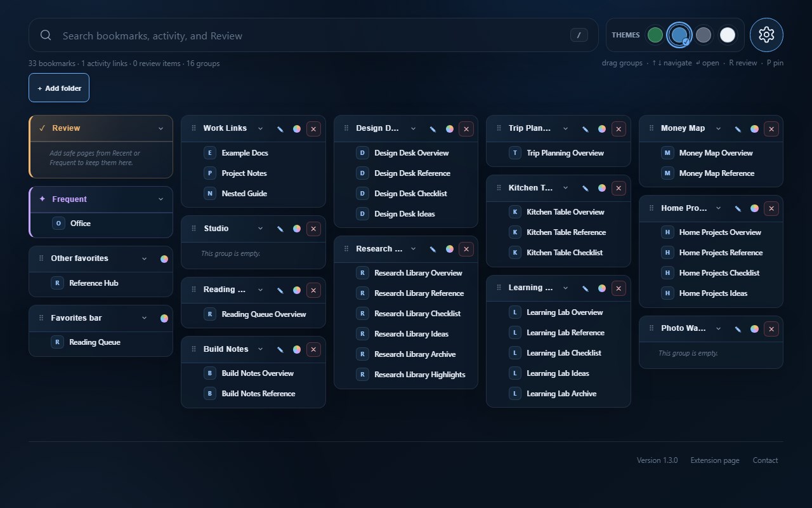Remove the Money Map group

(771, 129)
